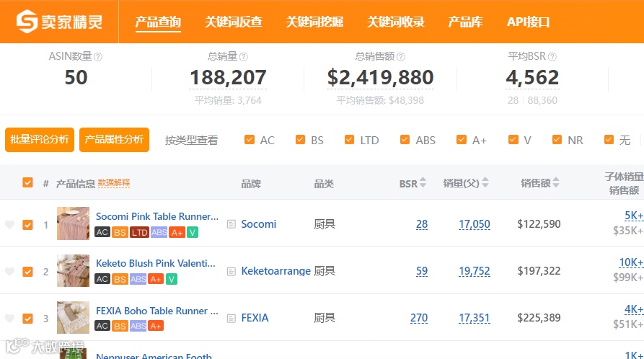Open Keketo Blush Pink Valenti product link
This screenshot has height=359, width=644.
pyautogui.click(x=155, y=263)
